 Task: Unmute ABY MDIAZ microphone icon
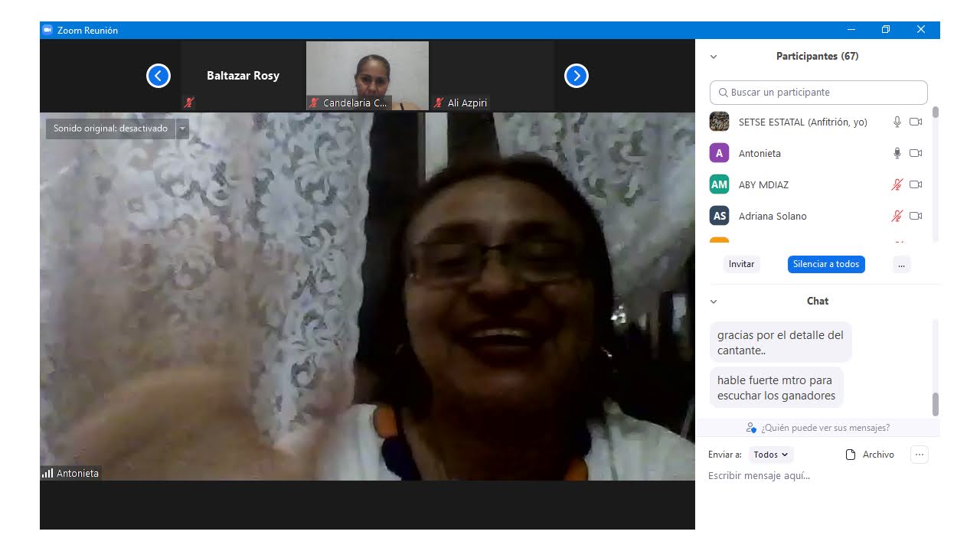897,184
